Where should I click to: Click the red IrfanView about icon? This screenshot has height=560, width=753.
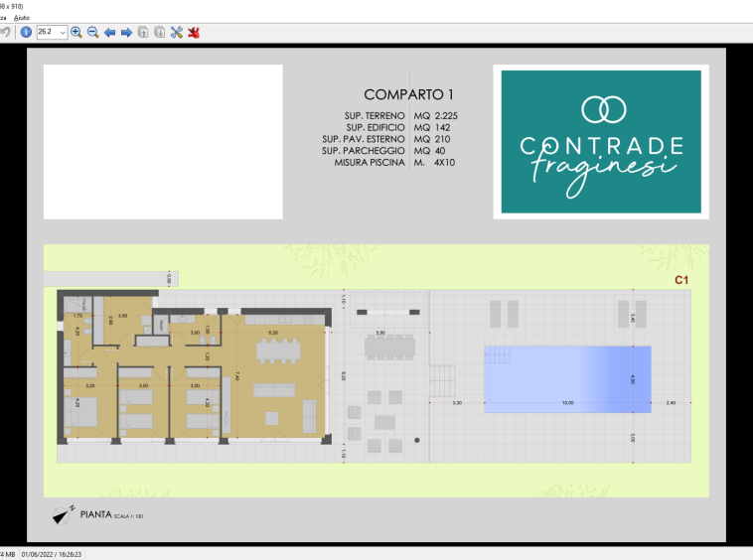194,32
